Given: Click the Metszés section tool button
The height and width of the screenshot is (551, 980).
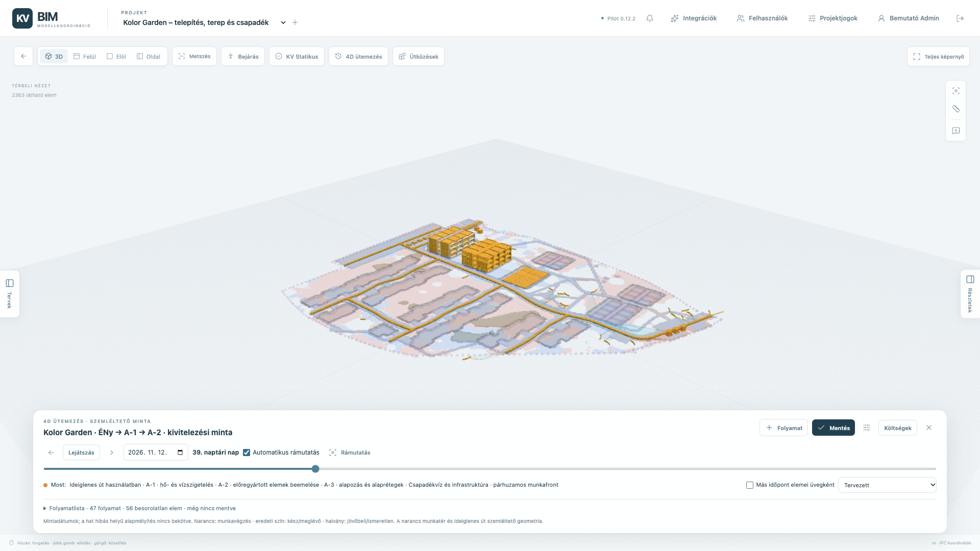Looking at the screenshot, I should click(194, 56).
